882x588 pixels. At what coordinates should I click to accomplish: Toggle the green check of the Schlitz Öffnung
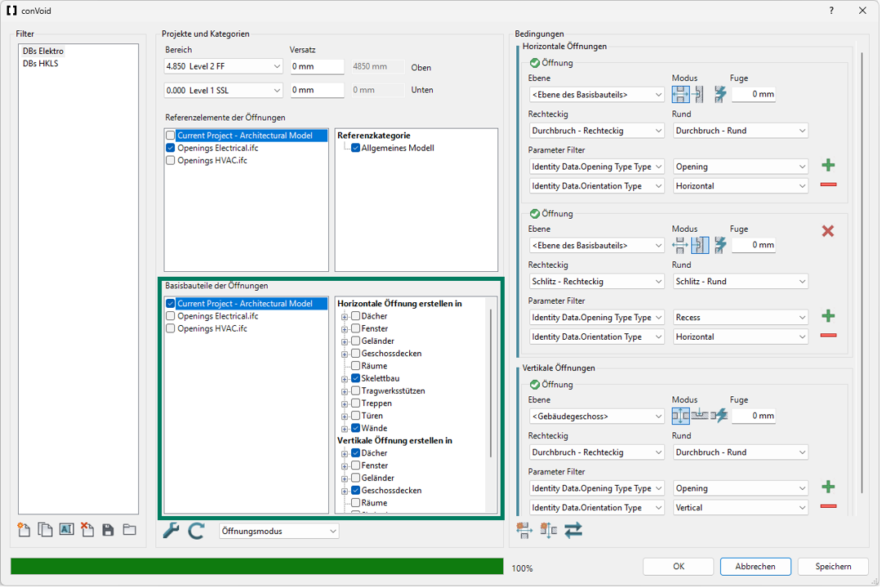[x=535, y=214]
